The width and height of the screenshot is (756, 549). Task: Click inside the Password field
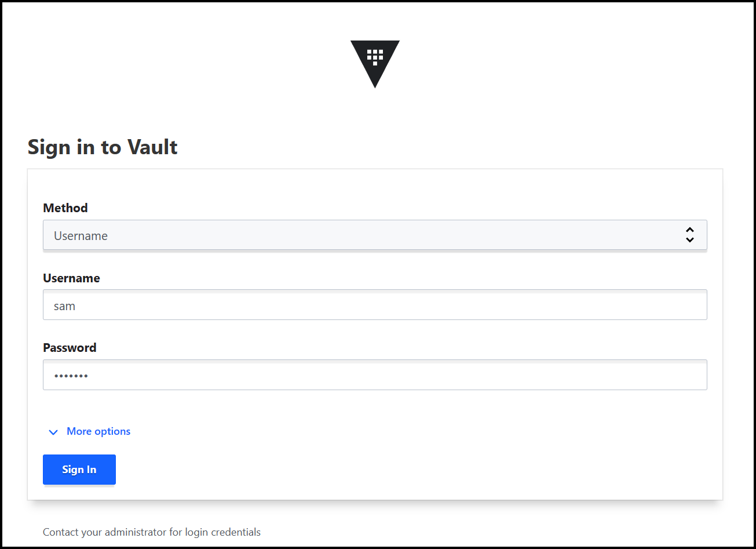point(375,375)
